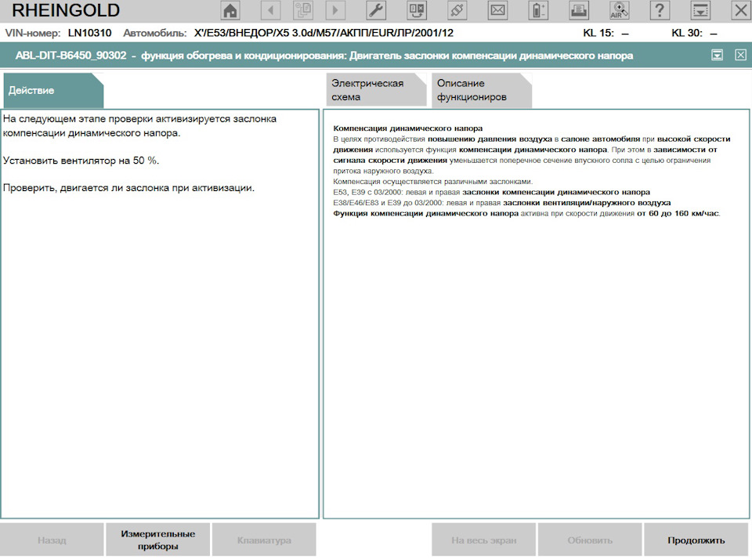
Task: Click line starting 'E53, E39 с 03/2000'
Action: click(x=492, y=192)
